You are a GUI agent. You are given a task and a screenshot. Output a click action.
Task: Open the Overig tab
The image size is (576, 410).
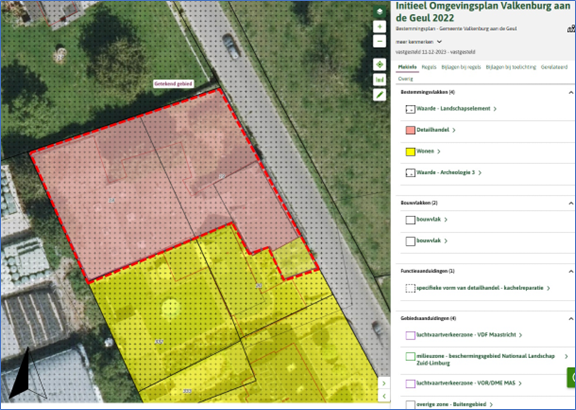click(x=406, y=79)
